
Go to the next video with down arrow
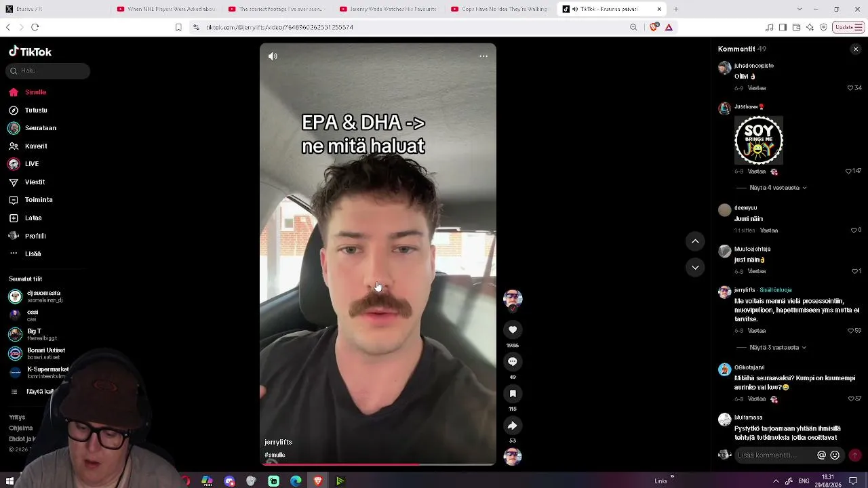point(695,267)
